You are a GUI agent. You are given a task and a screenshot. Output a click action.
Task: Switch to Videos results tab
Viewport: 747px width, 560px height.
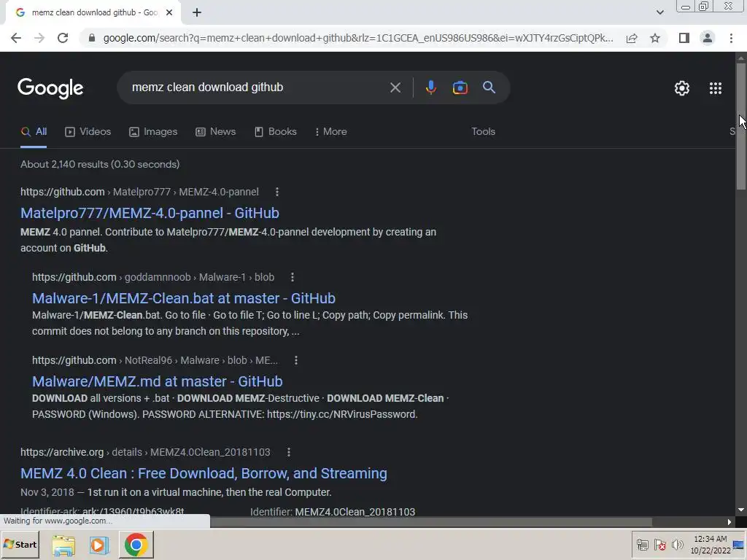[x=88, y=131]
